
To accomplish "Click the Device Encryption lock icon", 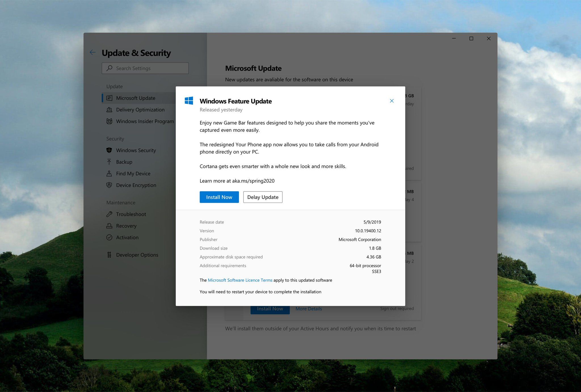I will 109,185.
